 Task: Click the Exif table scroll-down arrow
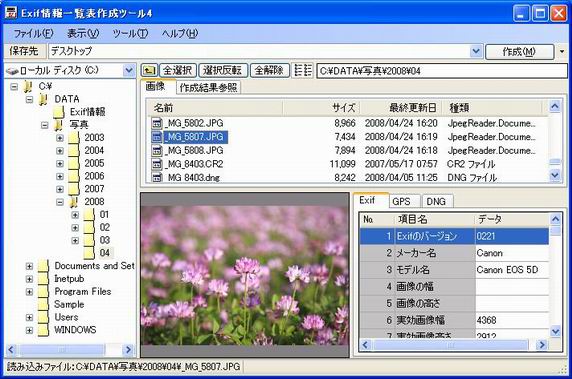(x=555, y=331)
